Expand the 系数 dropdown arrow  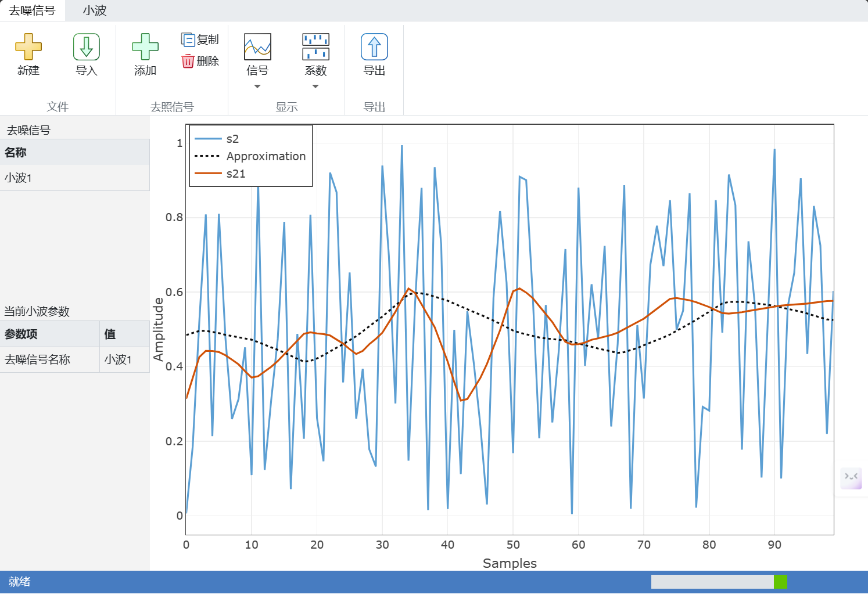(x=315, y=87)
